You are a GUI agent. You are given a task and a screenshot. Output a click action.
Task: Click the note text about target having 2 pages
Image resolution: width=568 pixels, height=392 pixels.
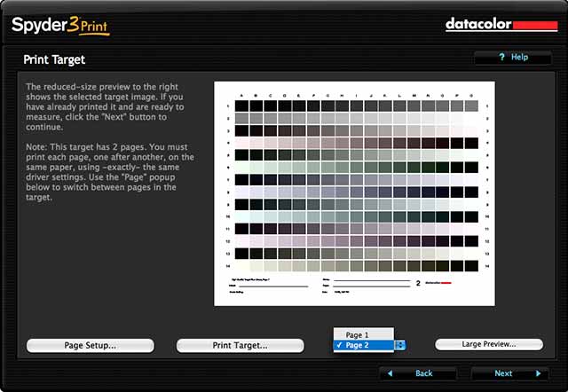point(110,172)
